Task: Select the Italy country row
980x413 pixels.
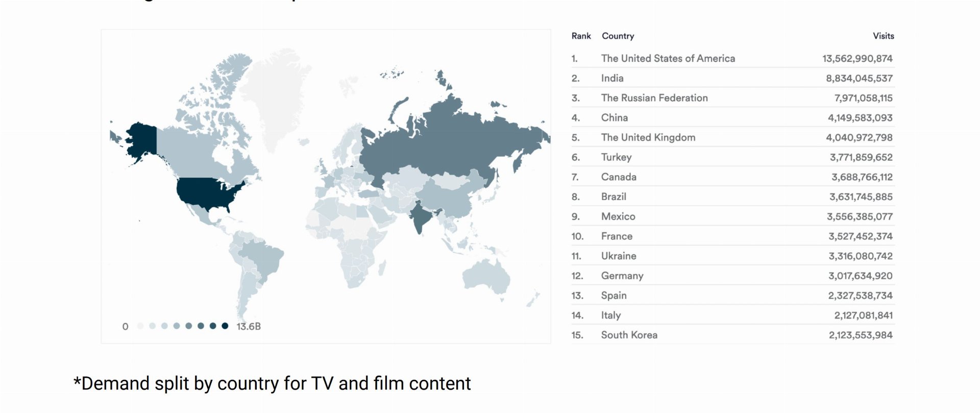Action: coord(732,315)
